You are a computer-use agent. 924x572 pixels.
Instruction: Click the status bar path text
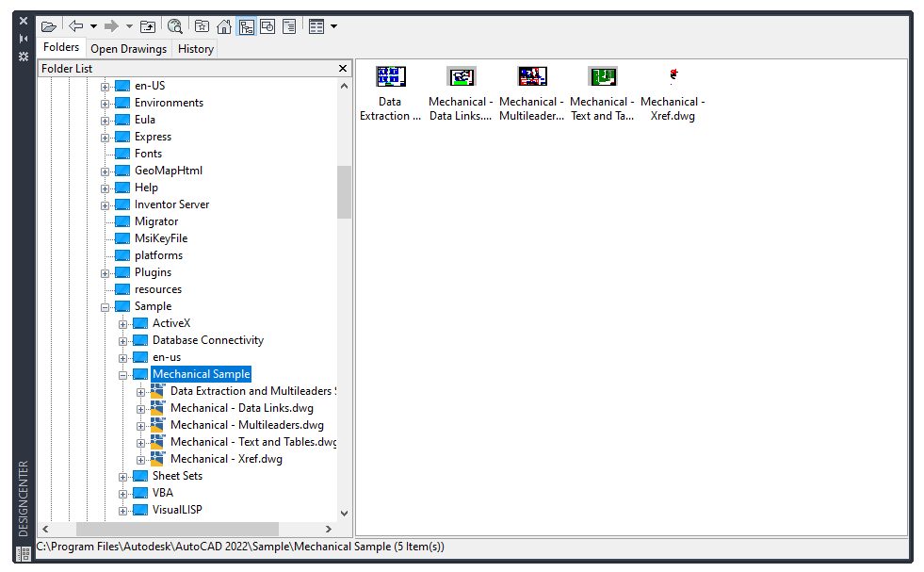click(240, 547)
